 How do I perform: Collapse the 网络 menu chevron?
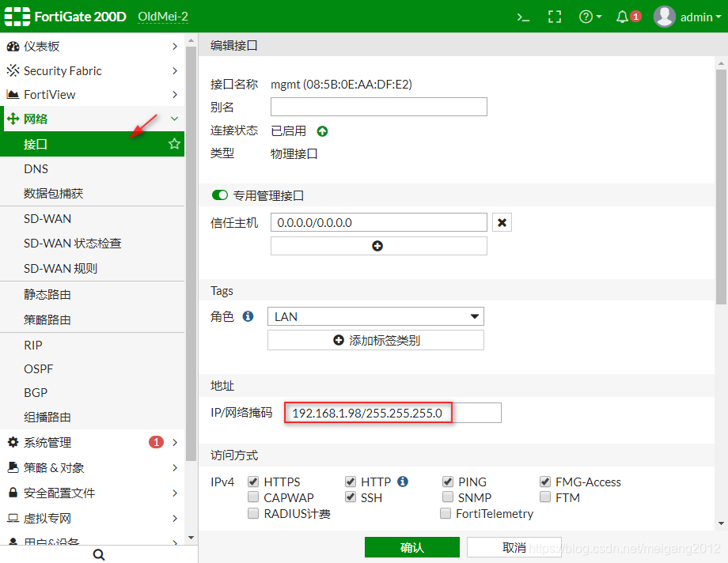[x=175, y=119]
